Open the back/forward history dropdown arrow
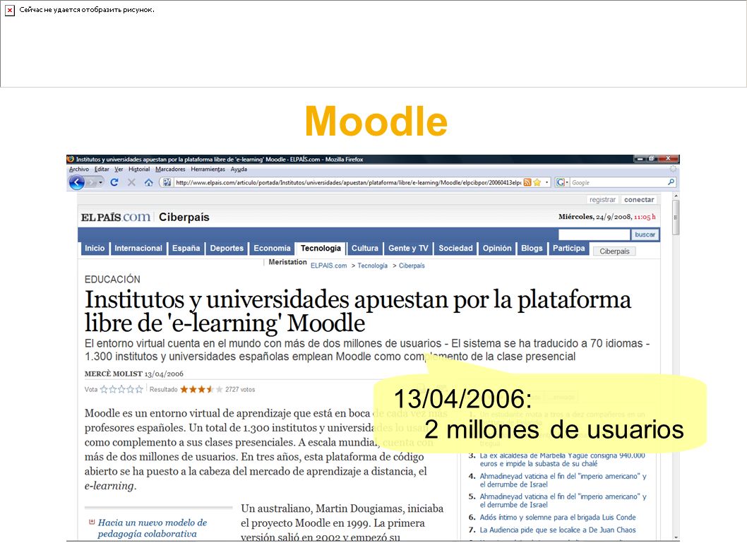This screenshot has width=747, height=560. pyautogui.click(x=100, y=182)
